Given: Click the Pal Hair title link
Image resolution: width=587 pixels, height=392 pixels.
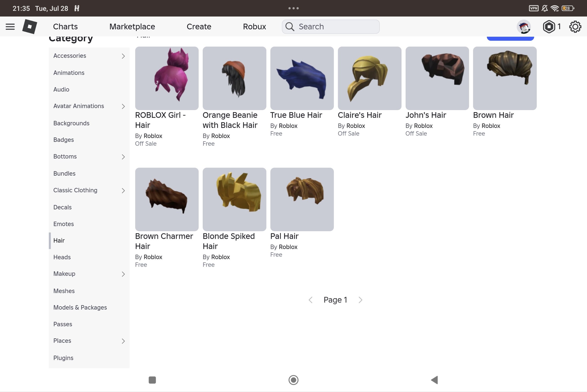Looking at the screenshot, I should tap(284, 236).
